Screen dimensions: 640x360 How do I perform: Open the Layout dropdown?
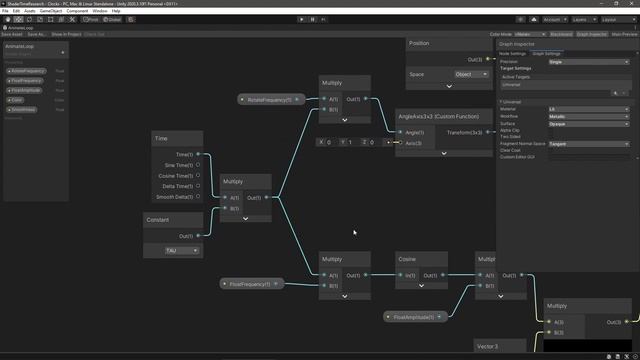point(618,20)
